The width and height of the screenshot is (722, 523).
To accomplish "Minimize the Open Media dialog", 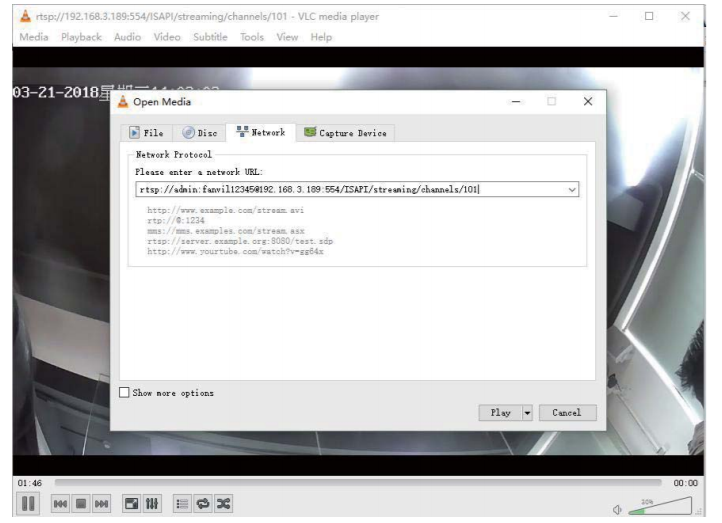I will pos(516,102).
